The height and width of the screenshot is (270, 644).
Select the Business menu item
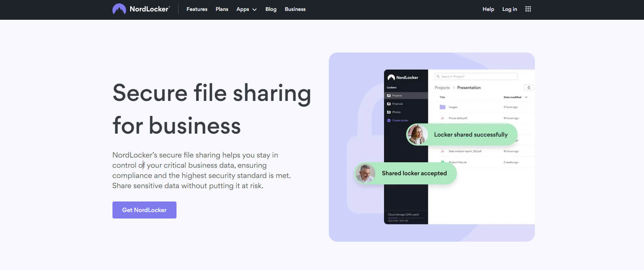pos(295,9)
